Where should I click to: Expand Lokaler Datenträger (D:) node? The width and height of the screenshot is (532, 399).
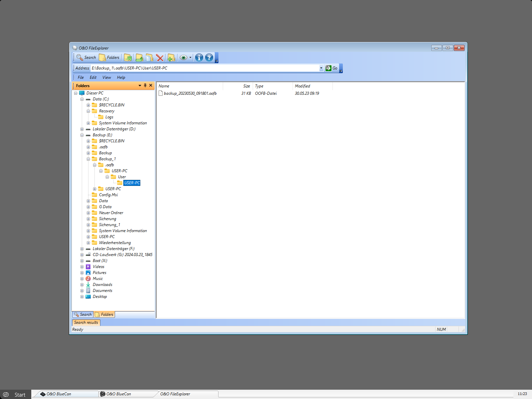pyautogui.click(x=82, y=129)
